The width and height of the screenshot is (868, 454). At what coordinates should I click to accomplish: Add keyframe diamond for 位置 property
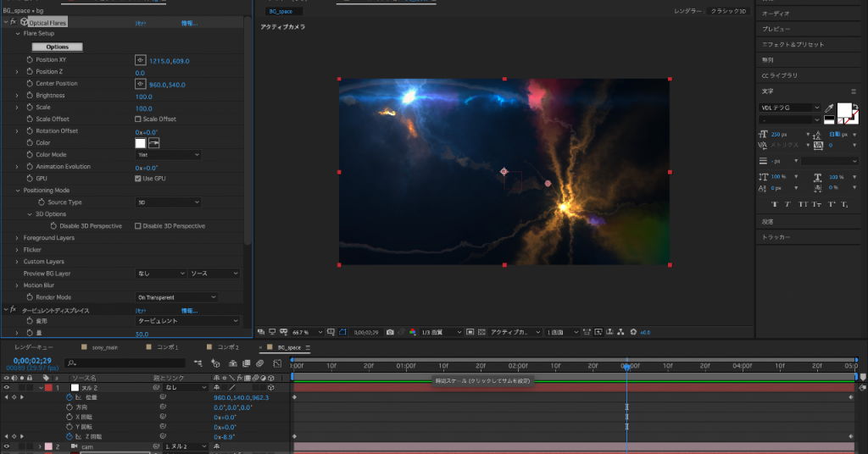tap(14, 397)
